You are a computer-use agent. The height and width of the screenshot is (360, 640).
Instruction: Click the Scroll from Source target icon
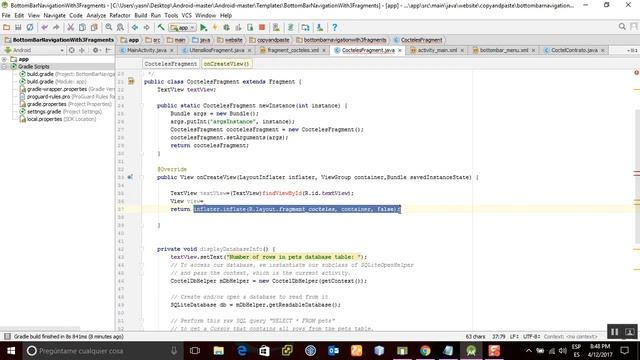[71, 50]
